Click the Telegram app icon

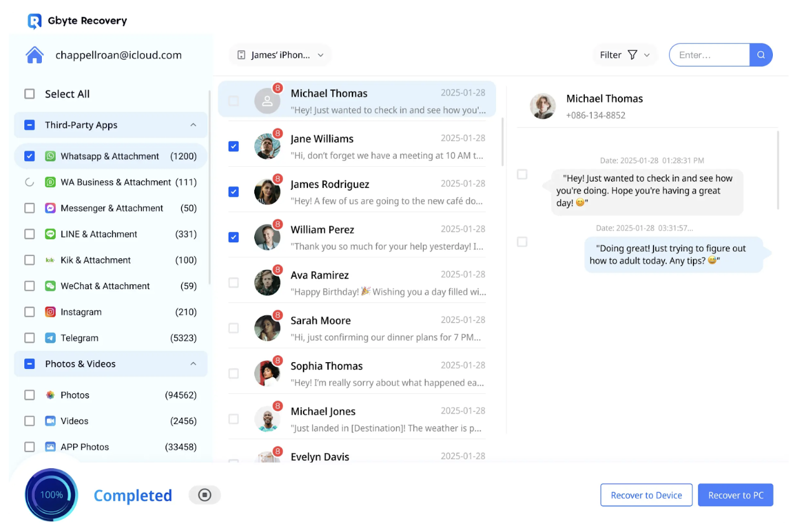pos(51,338)
